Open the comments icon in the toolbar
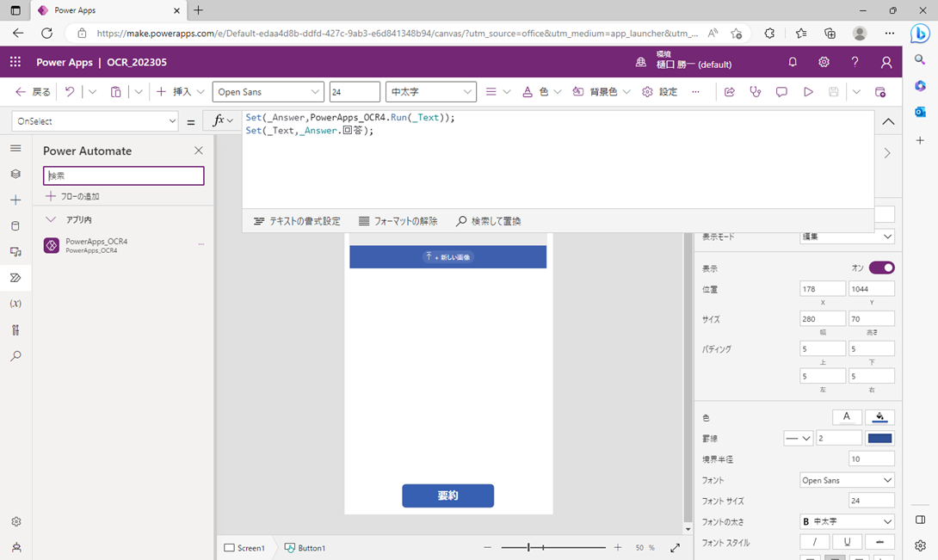Viewport: 938px width, 560px height. tap(781, 91)
